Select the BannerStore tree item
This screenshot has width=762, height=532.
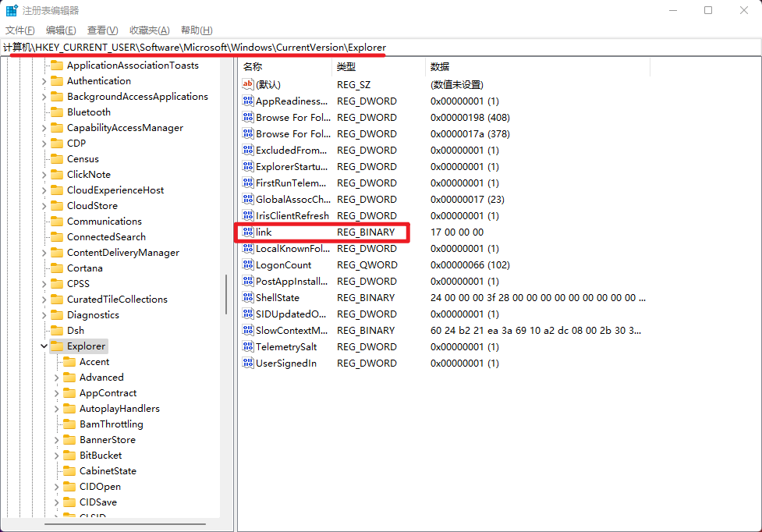coord(107,440)
